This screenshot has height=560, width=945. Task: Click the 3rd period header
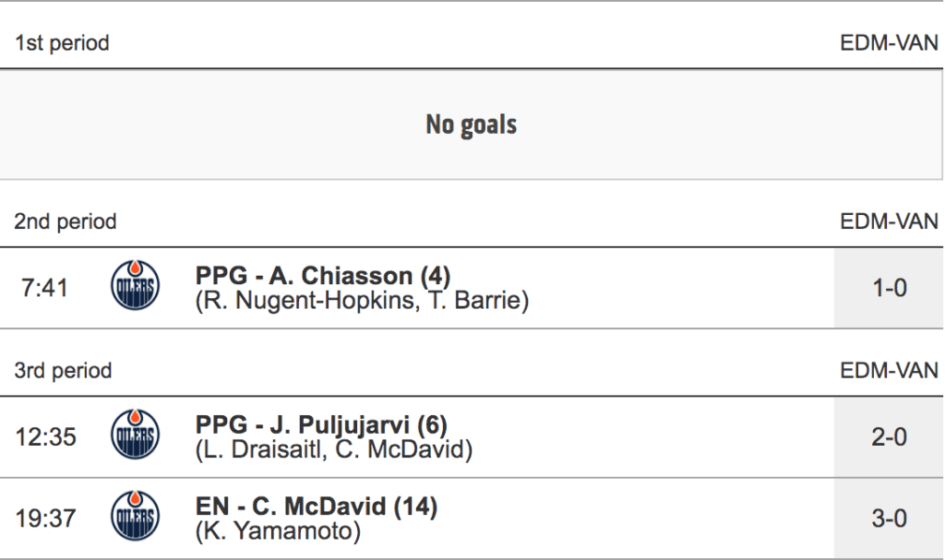click(63, 371)
